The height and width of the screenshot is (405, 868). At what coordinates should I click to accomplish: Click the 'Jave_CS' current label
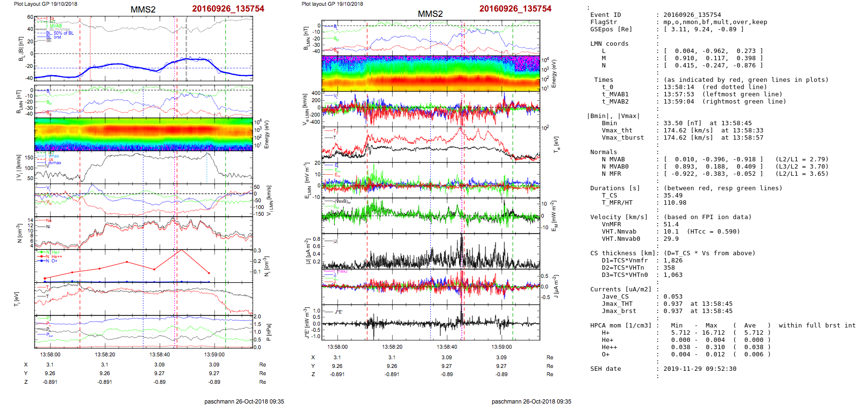(615, 297)
